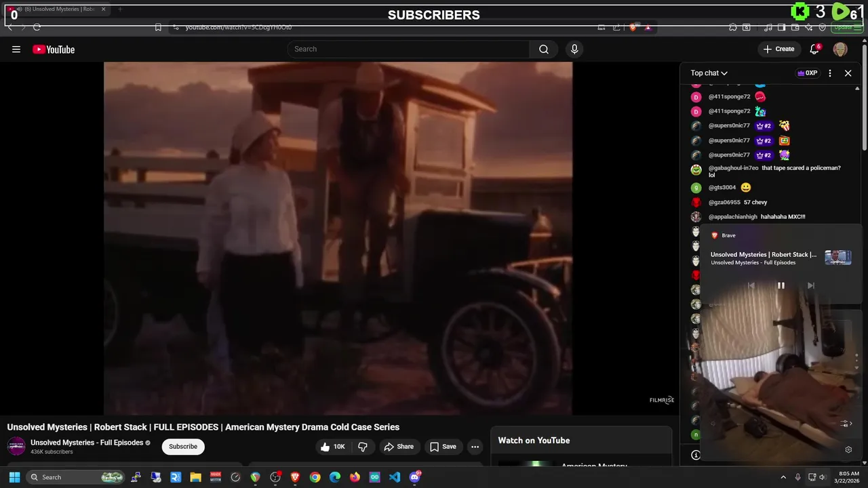Dislike the video with thumbs down
868x488 pixels.
point(363,447)
